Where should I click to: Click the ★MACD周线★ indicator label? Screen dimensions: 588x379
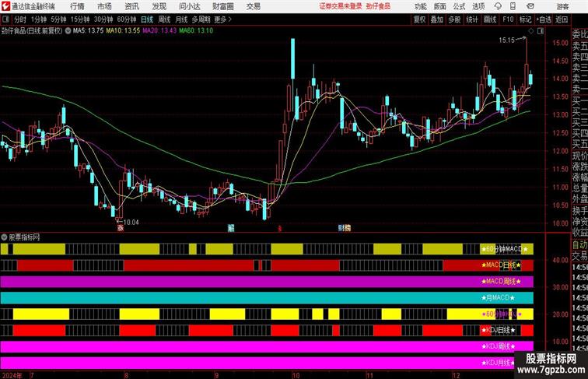coord(501,281)
